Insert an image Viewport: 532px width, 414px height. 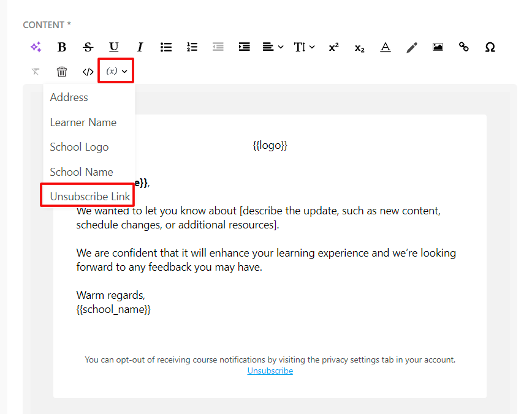coord(438,47)
